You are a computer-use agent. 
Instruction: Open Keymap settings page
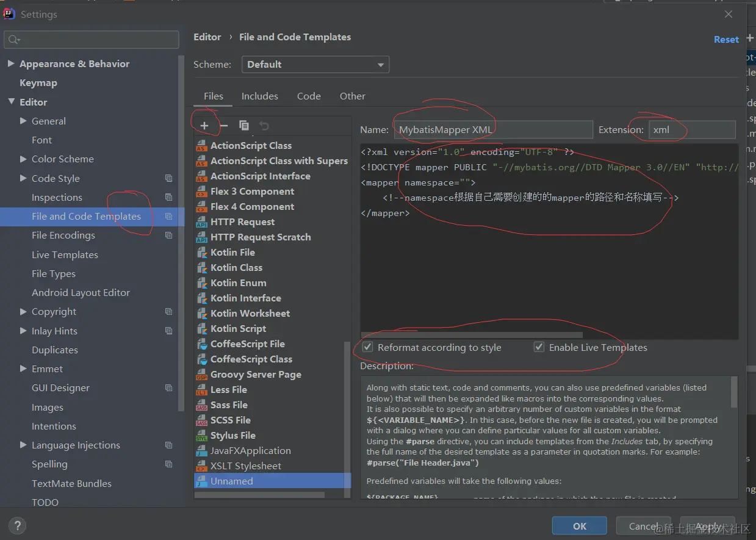coord(38,83)
